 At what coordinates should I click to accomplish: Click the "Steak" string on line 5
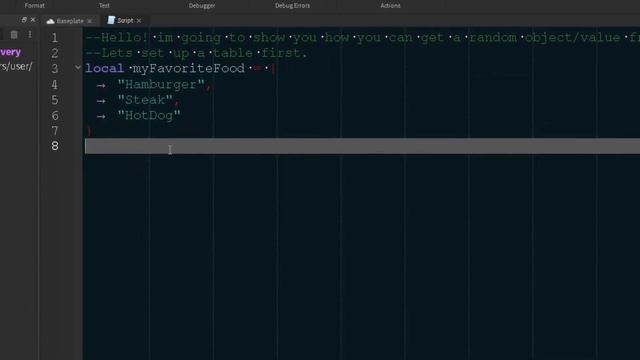click(145, 100)
